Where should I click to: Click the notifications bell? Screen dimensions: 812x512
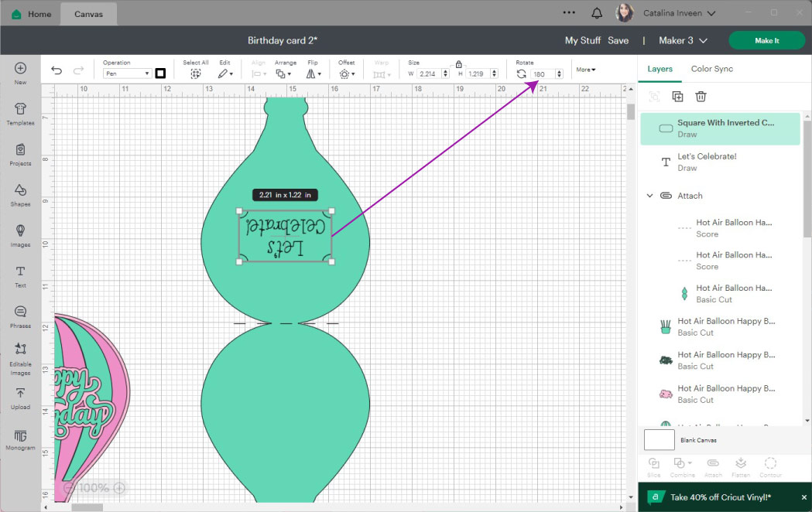pyautogui.click(x=597, y=13)
